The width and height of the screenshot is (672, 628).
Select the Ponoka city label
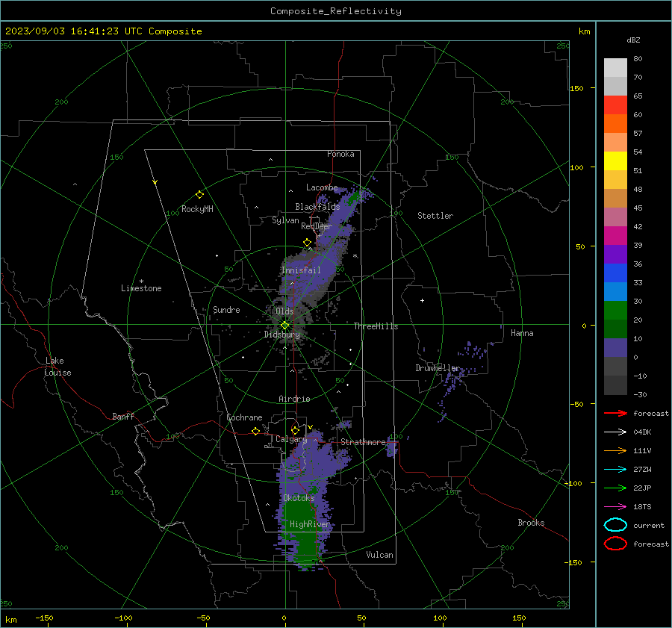click(x=340, y=154)
